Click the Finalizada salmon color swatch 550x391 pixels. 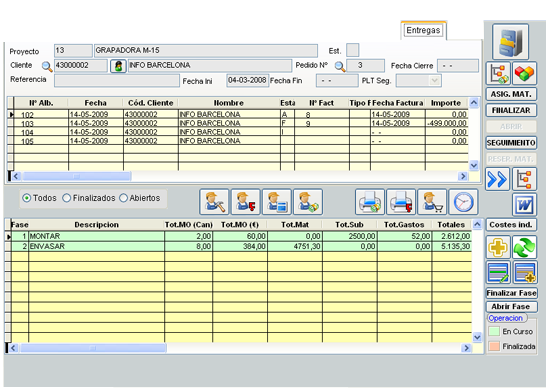(494, 346)
